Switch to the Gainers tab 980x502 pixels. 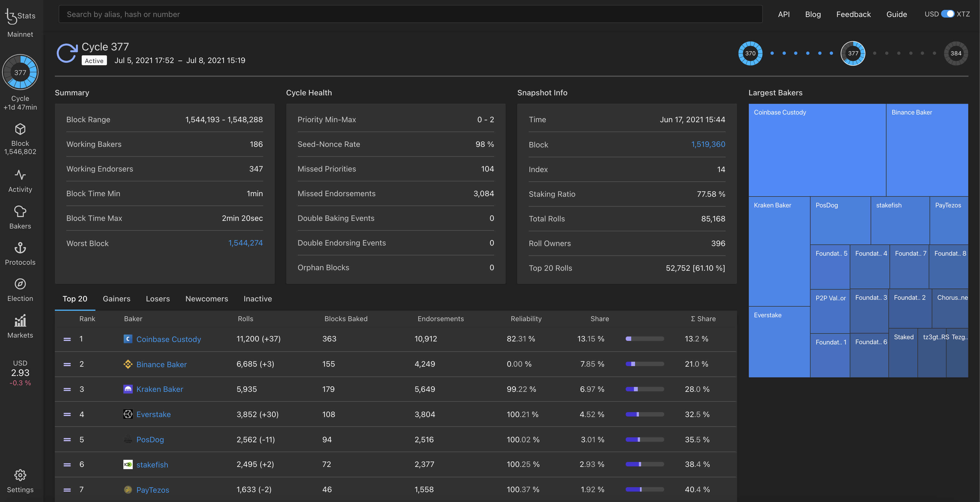coord(117,298)
